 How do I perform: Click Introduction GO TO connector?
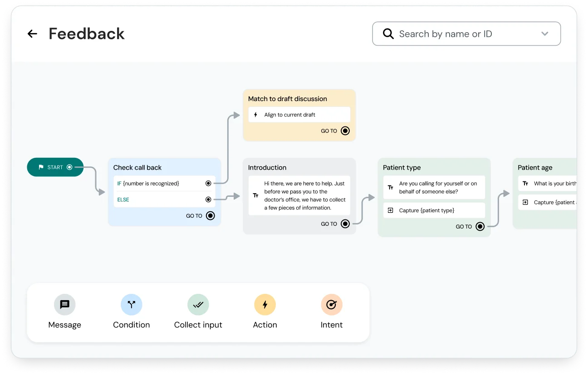click(x=345, y=224)
